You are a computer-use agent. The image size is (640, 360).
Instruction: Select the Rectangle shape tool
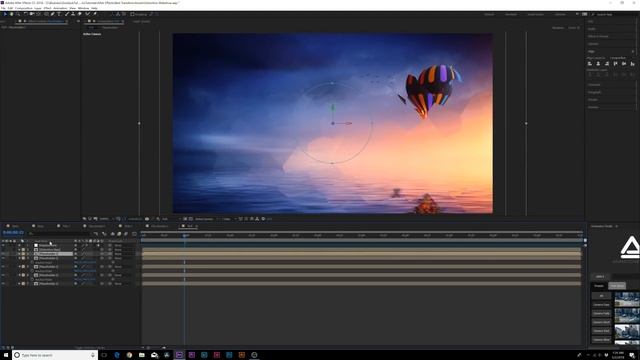[x=46, y=14]
